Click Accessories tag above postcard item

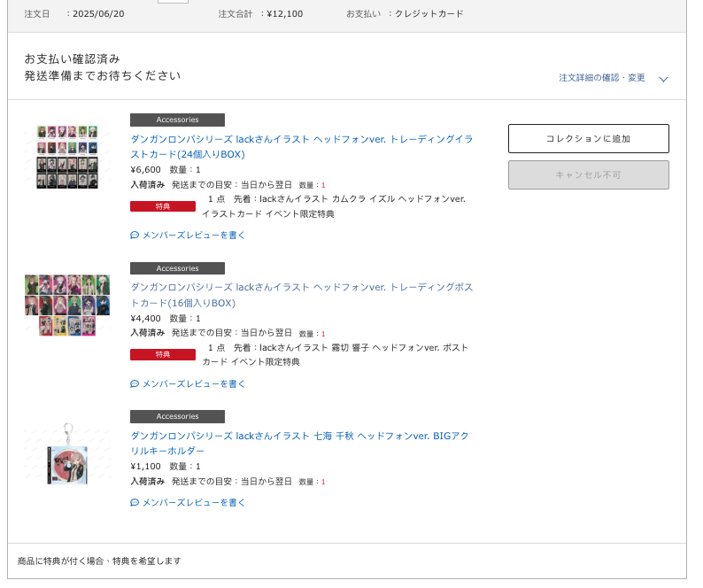[178, 268]
